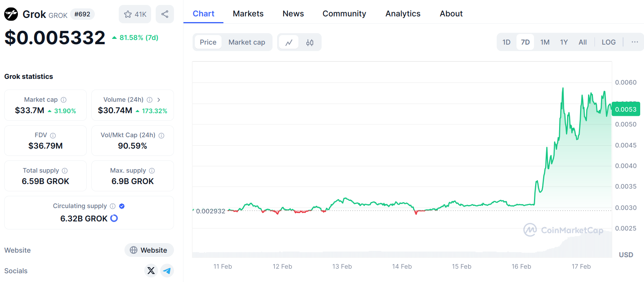Click the current price tag 0.0053
The image size is (644, 282).
tap(626, 109)
